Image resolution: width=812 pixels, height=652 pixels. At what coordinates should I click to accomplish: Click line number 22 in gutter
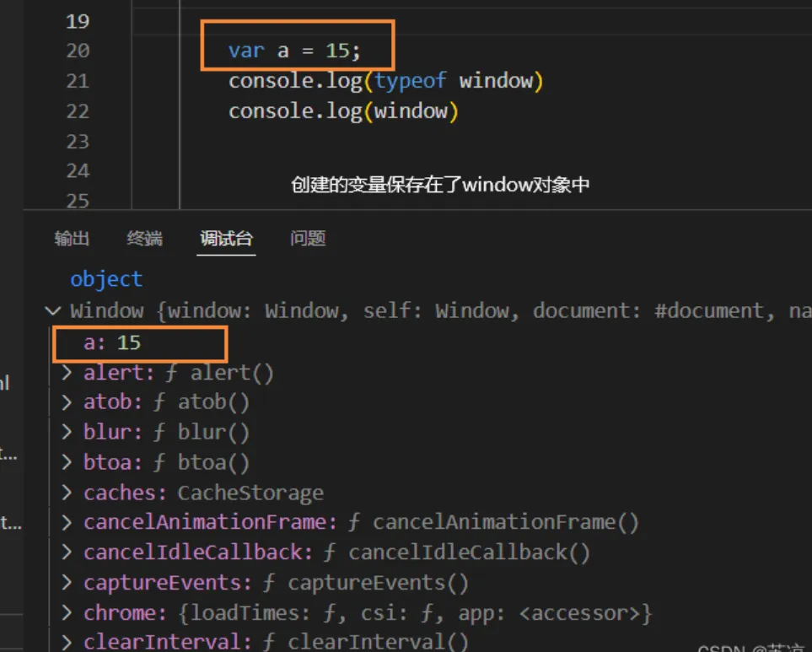[78, 111]
